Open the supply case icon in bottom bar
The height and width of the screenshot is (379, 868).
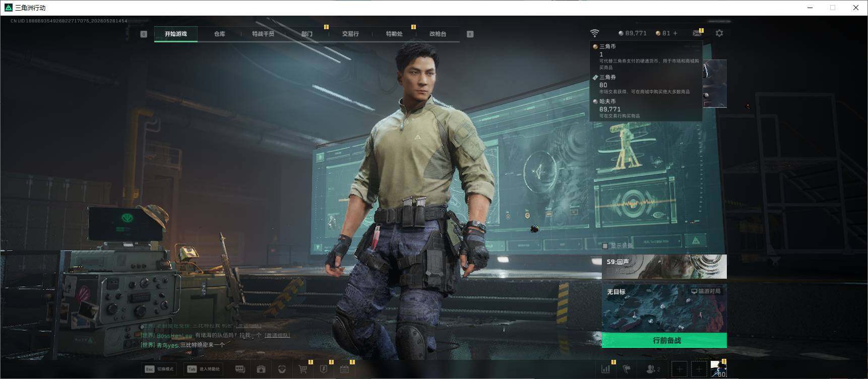(x=261, y=369)
